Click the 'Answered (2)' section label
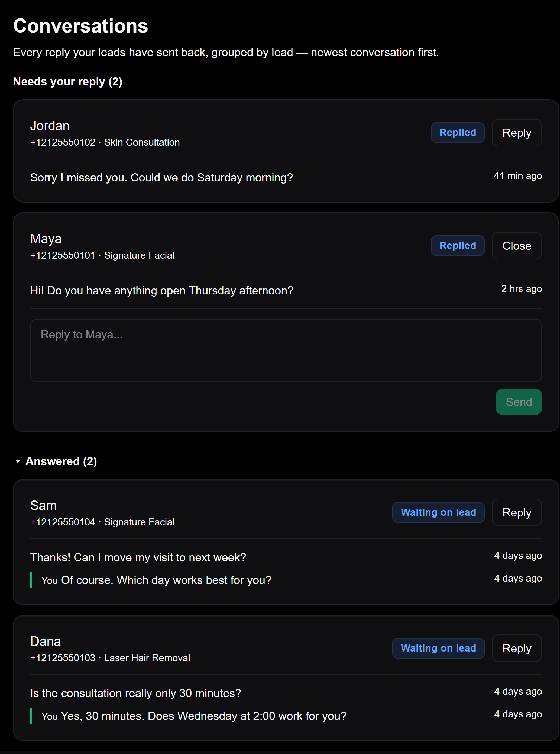Viewport: 560px width, 754px height. [x=61, y=461]
